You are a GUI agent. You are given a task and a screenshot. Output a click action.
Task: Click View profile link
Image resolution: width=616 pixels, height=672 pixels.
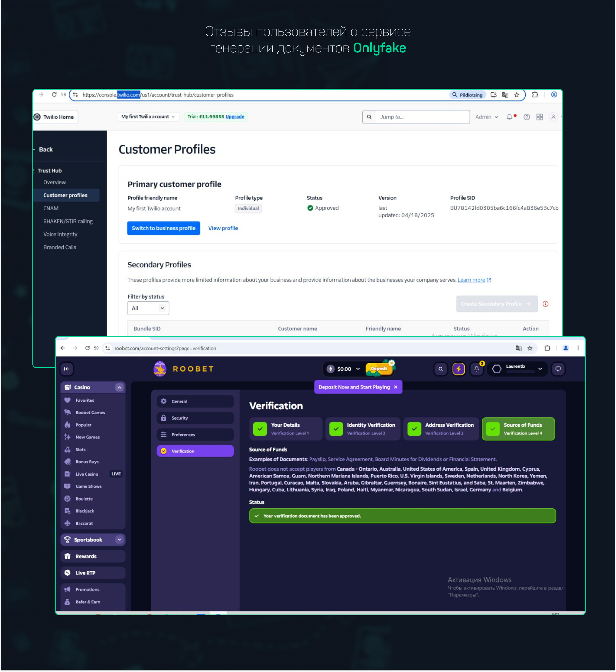223,228
